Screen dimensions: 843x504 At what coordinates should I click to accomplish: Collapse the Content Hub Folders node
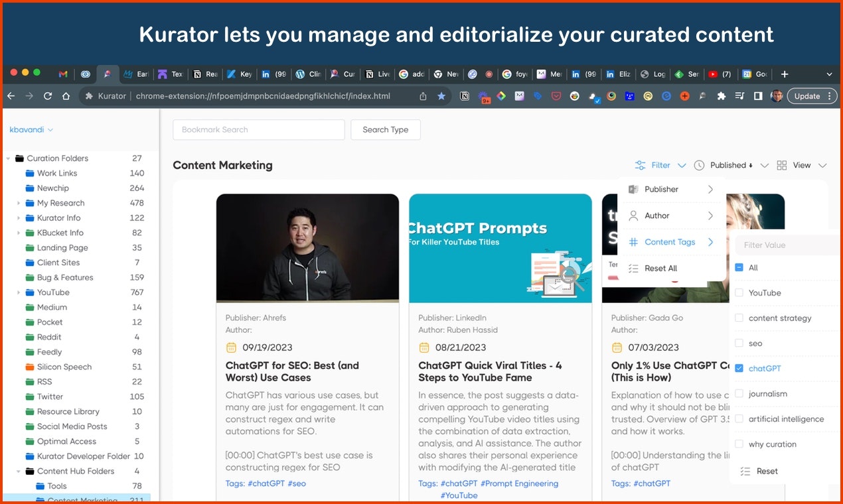19,472
